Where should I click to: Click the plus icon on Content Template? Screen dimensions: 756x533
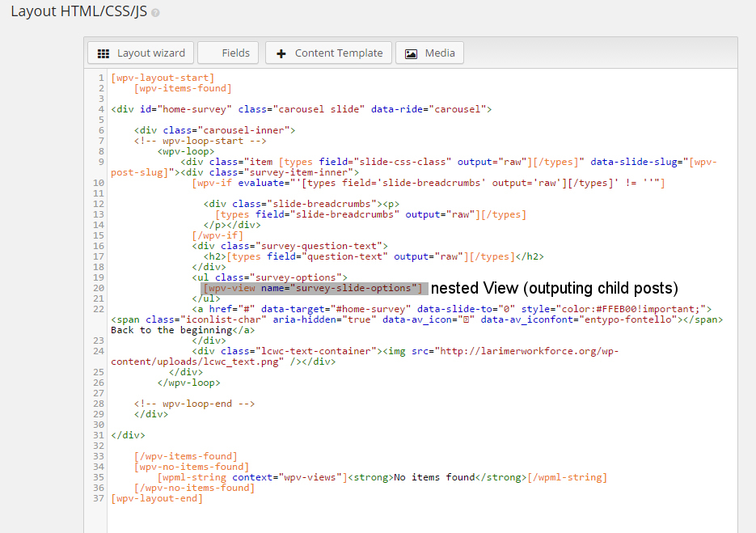point(281,53)
